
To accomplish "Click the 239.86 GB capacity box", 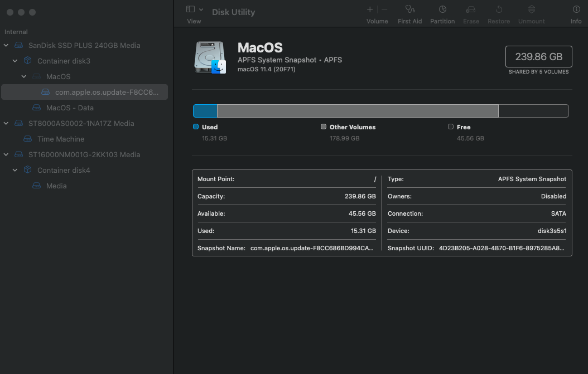I will click(x=538, y=57).
